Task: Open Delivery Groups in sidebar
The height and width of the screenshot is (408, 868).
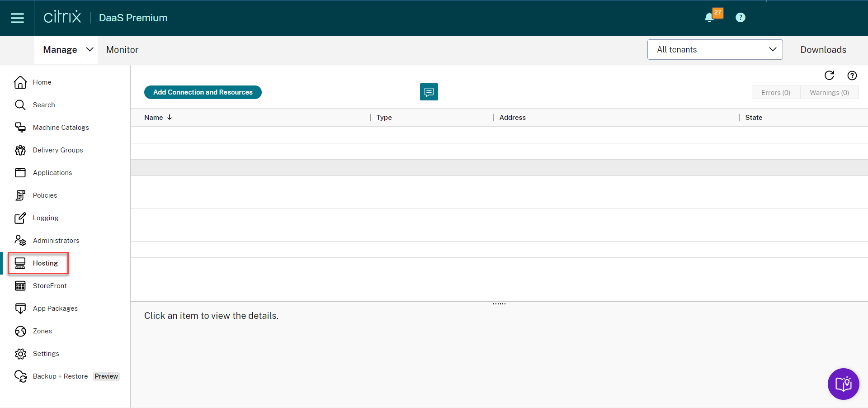Action: point(58,150)
